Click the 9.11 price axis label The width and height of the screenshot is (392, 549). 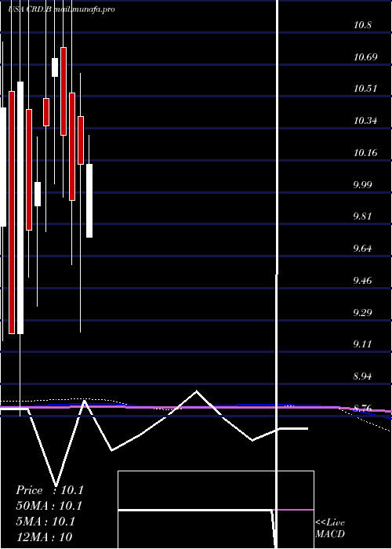[x=362, y=344]
